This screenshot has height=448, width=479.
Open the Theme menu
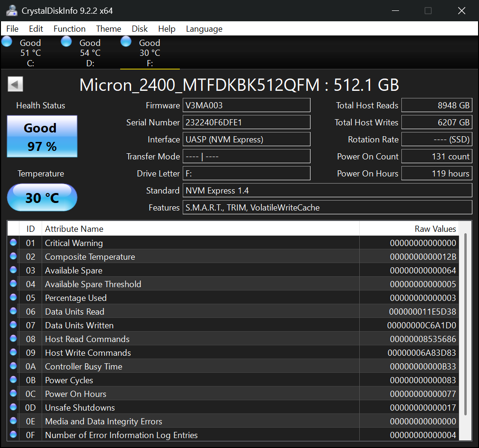pos(108,29)
